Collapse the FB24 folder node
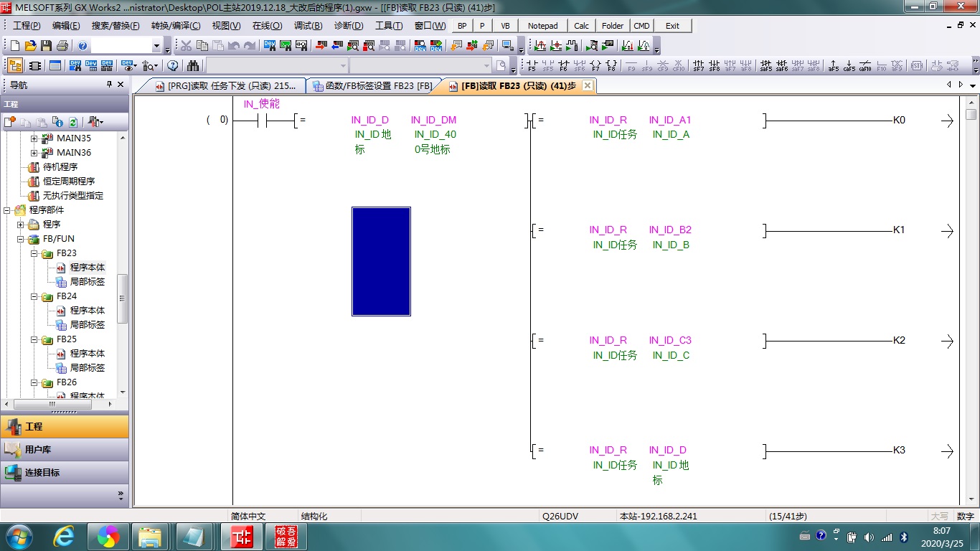Viewport: 980px width, 551px height. pyautogui.click(x=34, y=296)
